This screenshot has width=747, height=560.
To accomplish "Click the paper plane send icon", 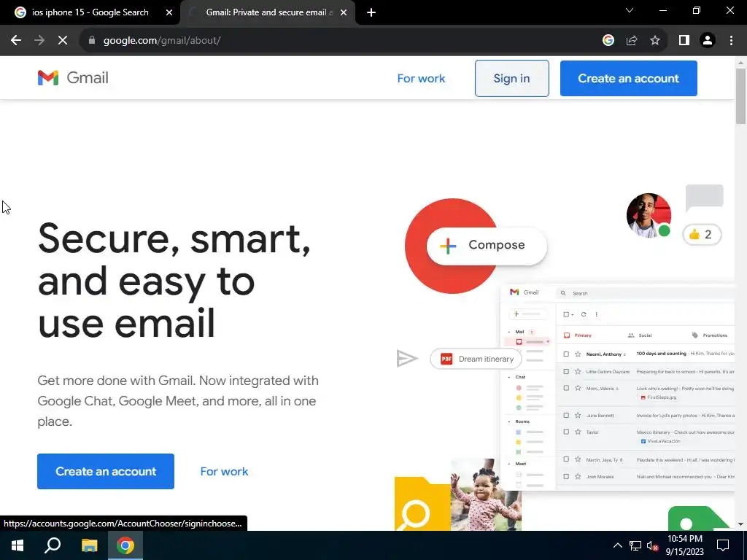I will click(x=407, y=359).
